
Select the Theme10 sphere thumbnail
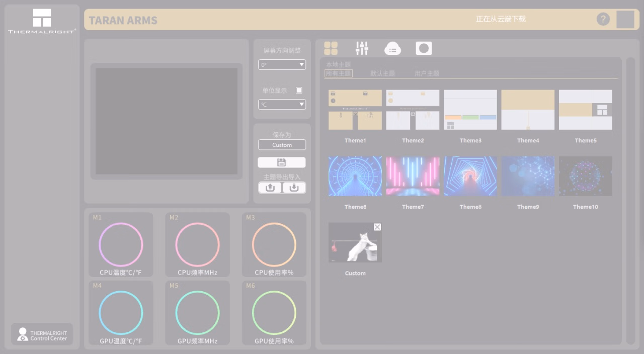point(586,176)
